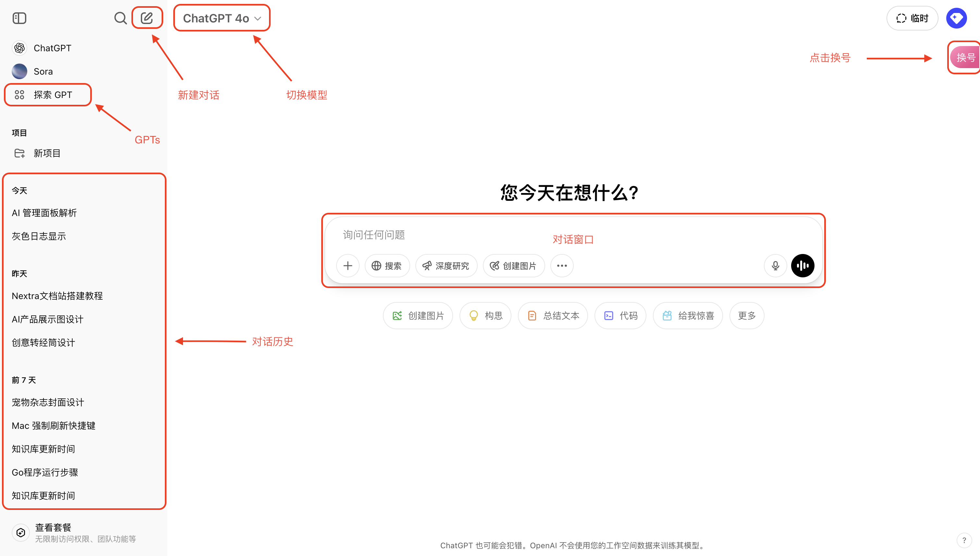
Task: Click the microphone dictation icon
Action: pos(775,265)
